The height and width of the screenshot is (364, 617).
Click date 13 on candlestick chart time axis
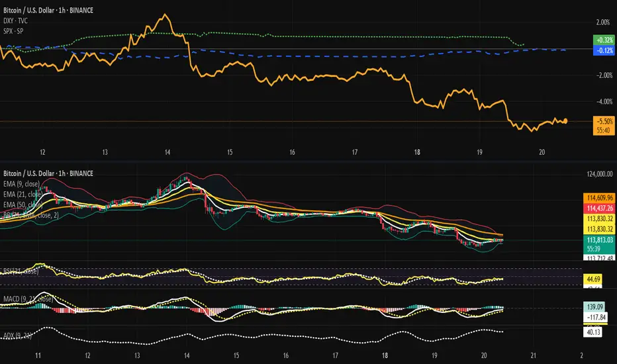click(x=137, y=355)
